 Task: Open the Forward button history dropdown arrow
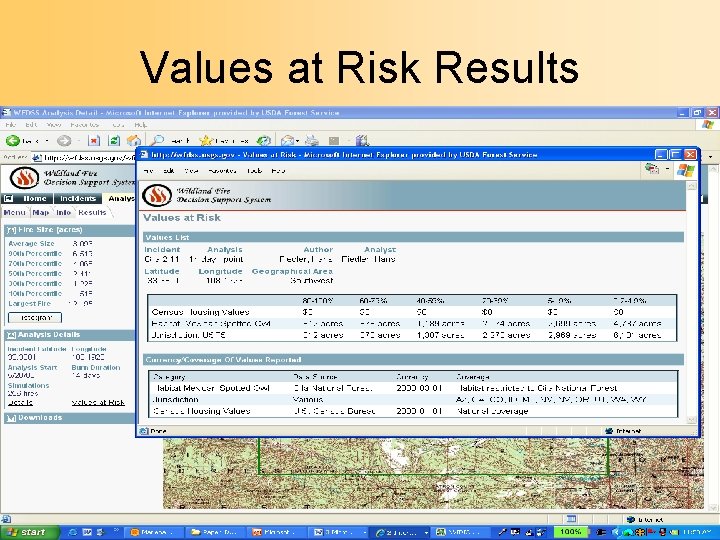pos(78,141)
